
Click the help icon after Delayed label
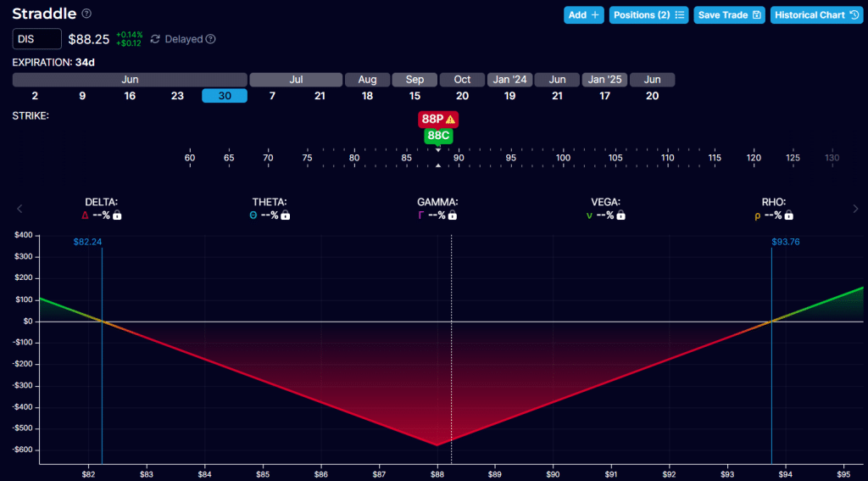(211, 39)
